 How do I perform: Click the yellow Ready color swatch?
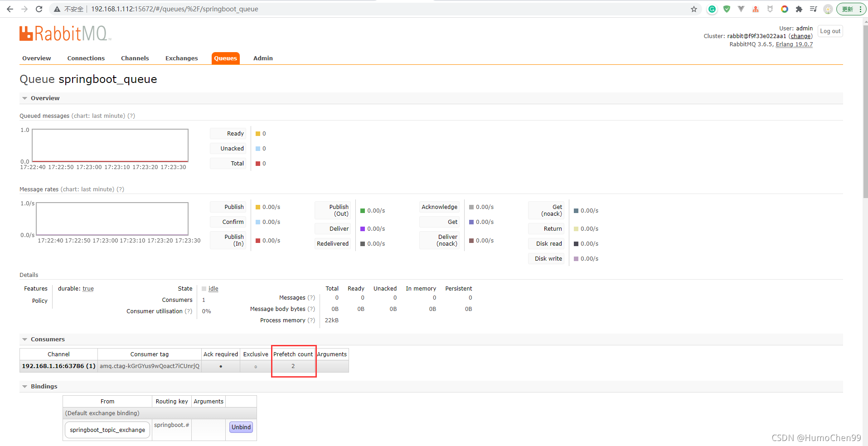coord(258,134)
